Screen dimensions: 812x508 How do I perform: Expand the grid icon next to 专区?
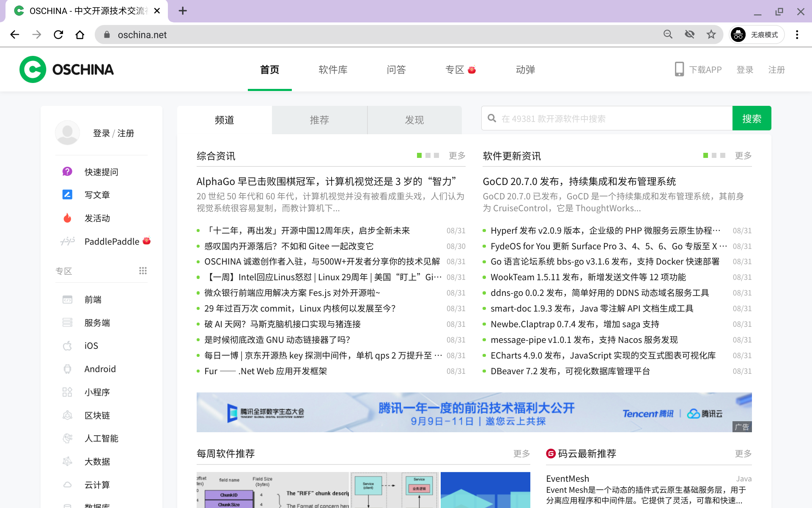click(143, 271)
